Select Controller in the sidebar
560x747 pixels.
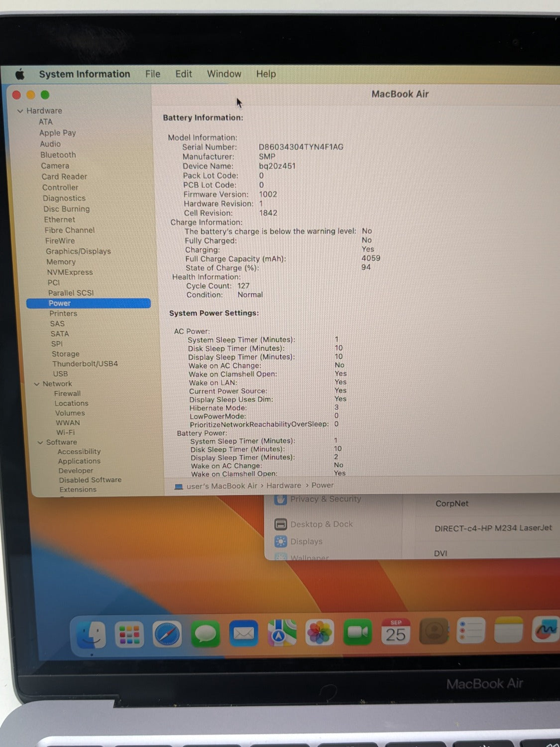coord(60,188)
